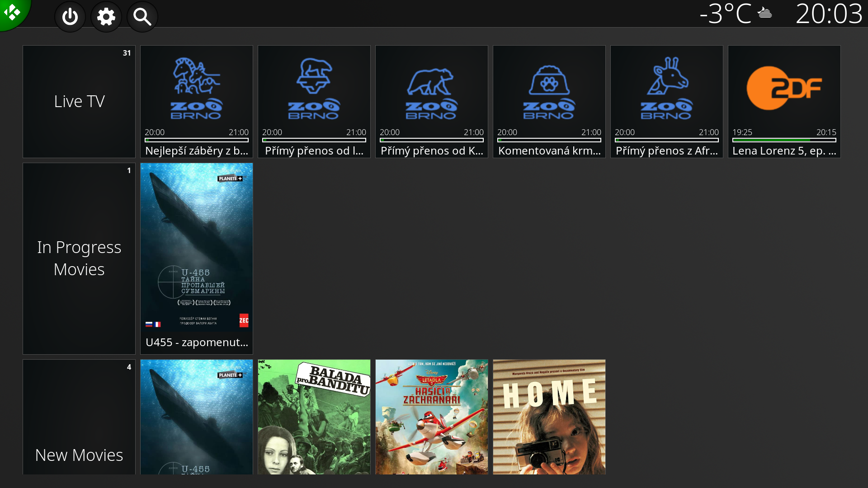The width and height of the screenshot is (868, 488).
Task: Open the Zoo Brno pet food bowl channel
Action: point(549,88)
